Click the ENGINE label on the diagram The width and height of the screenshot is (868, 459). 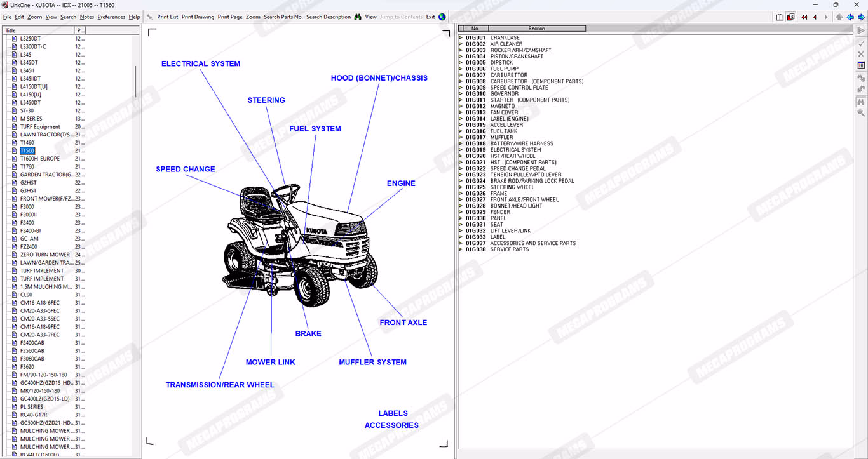coord(401,183)
